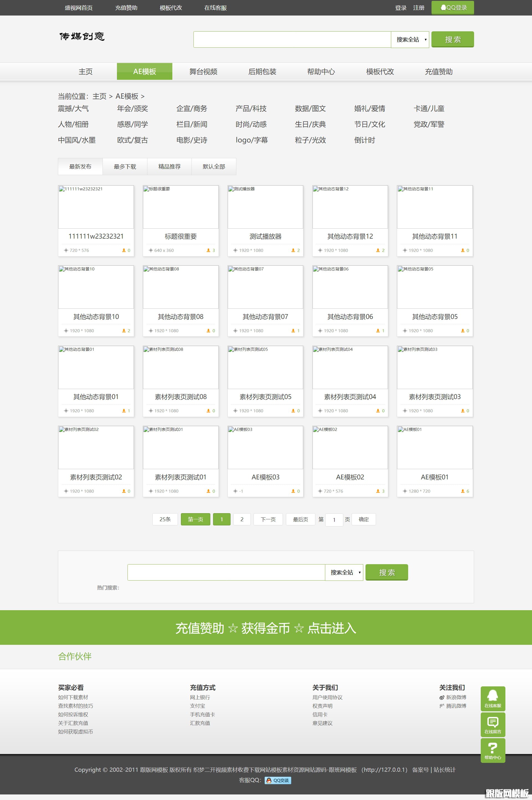Click the QQ登录 button in the top bar

coord(452,7)
